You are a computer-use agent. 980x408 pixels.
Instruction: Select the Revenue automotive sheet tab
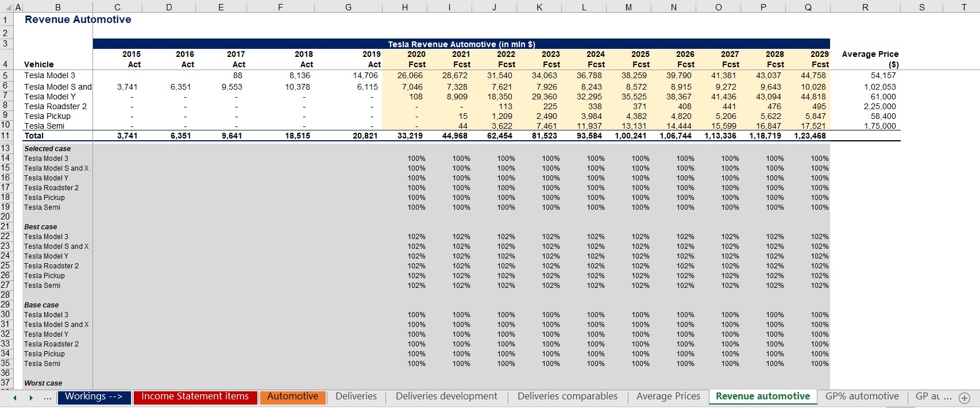coord(763,397)
